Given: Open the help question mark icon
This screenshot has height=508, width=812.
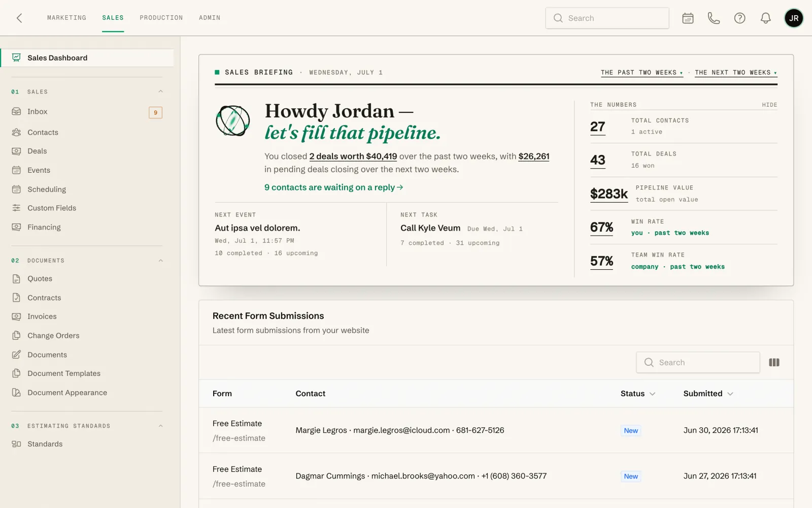Looking at the screenshot, I should pos(739,18).
